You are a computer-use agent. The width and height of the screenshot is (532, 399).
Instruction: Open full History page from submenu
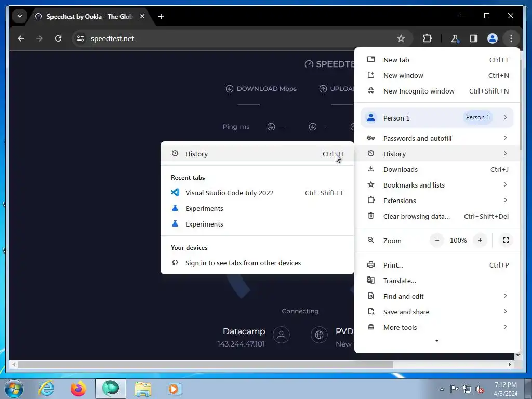click(x=257, y=154)
